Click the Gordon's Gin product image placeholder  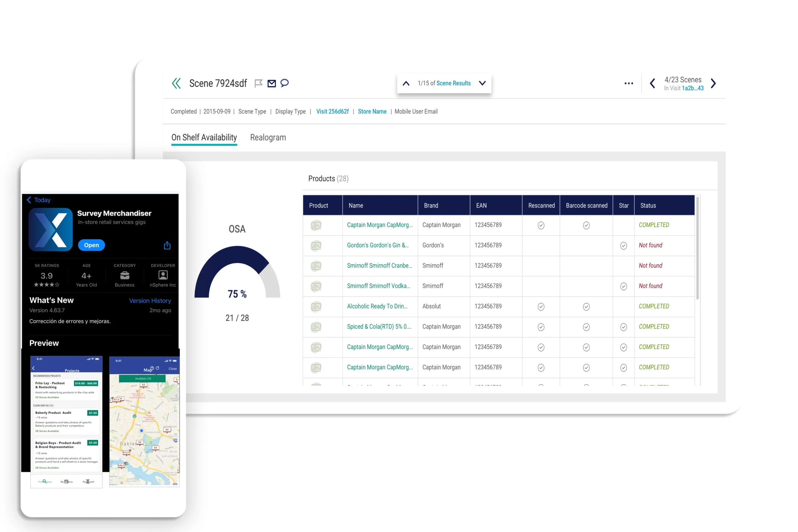coord(316,246)
